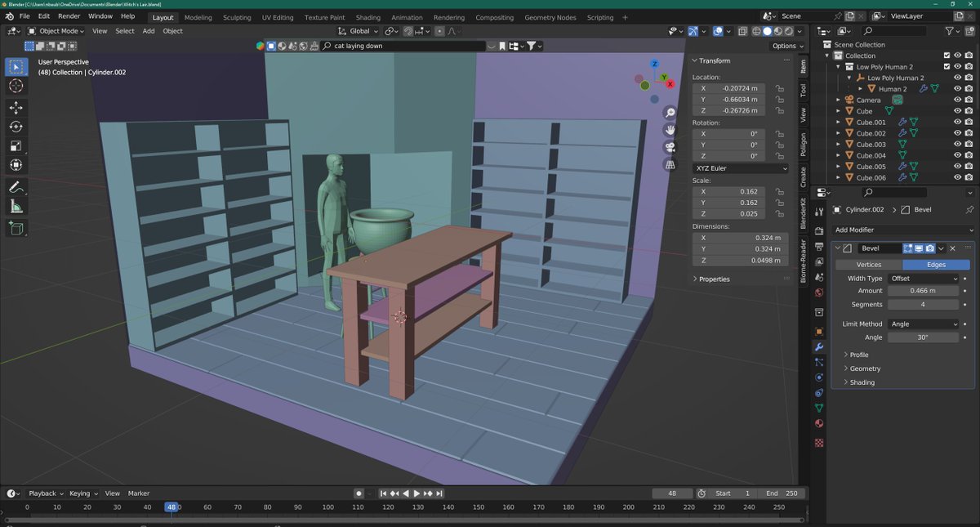Open the Modifier properties wrench tab
The width and height of the screenshot is (980, 527).
819,347
